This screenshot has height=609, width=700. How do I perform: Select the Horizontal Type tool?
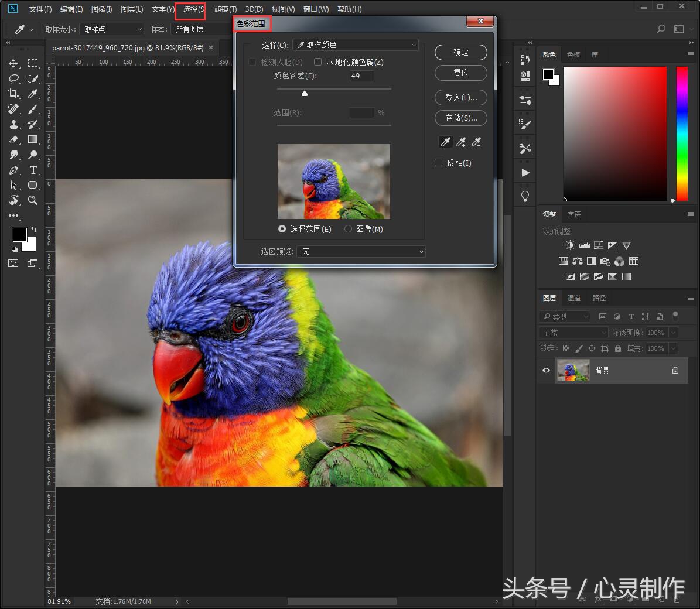click(x=33, y=170)
